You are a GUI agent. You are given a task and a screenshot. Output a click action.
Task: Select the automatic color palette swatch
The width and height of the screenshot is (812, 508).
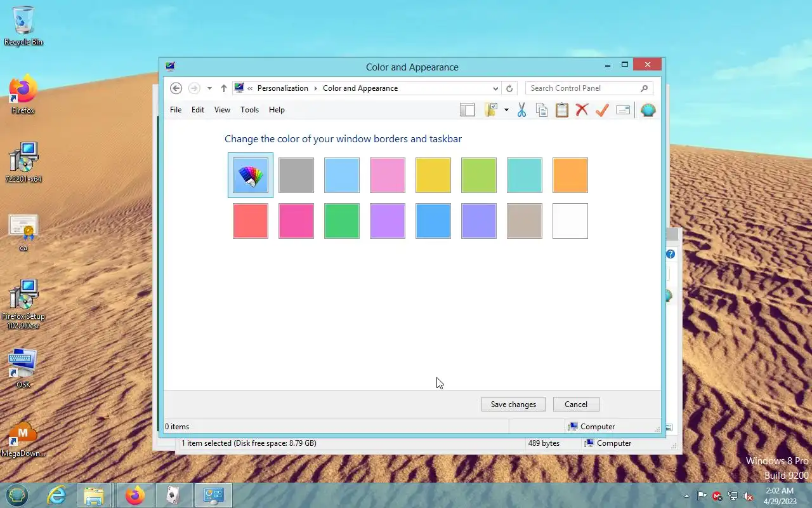[x=251, y=175]
